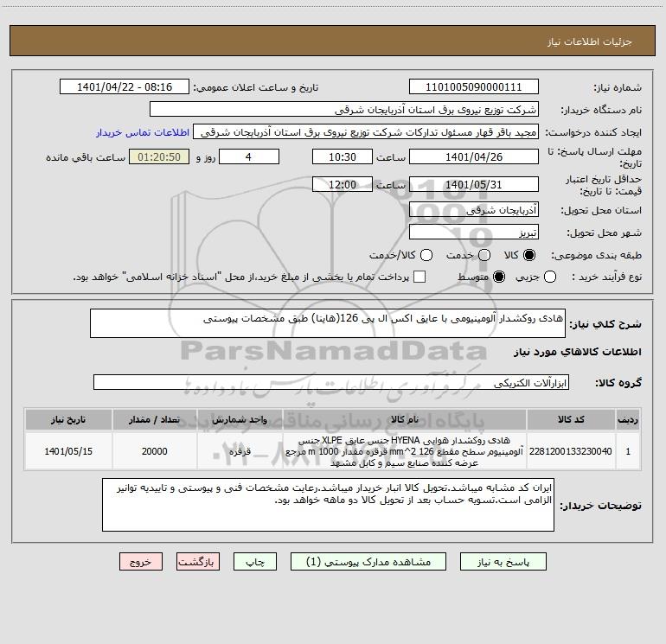Viewport: 666px width, 644px height.
Task: Click the بازگشت back button
Action: click(x=198, y=562)
